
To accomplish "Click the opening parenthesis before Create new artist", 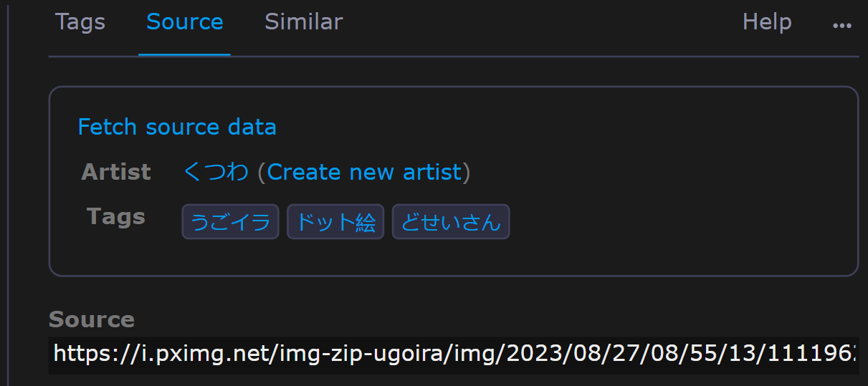I will pyautogui.click(x=262, y=173).
